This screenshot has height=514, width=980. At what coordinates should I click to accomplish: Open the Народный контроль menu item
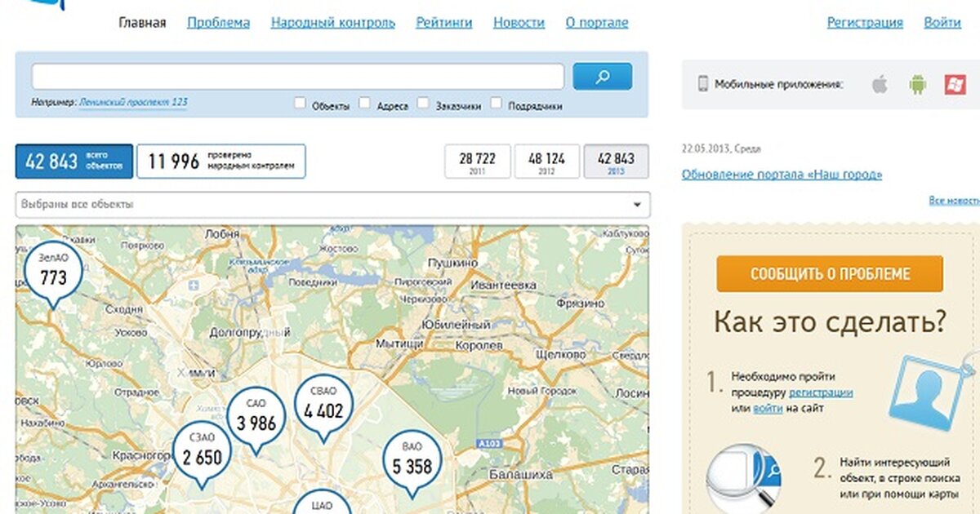(x=332, y=23)
